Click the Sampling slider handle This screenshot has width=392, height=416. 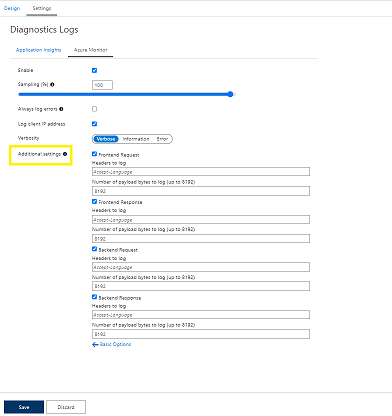pos(230,94)
